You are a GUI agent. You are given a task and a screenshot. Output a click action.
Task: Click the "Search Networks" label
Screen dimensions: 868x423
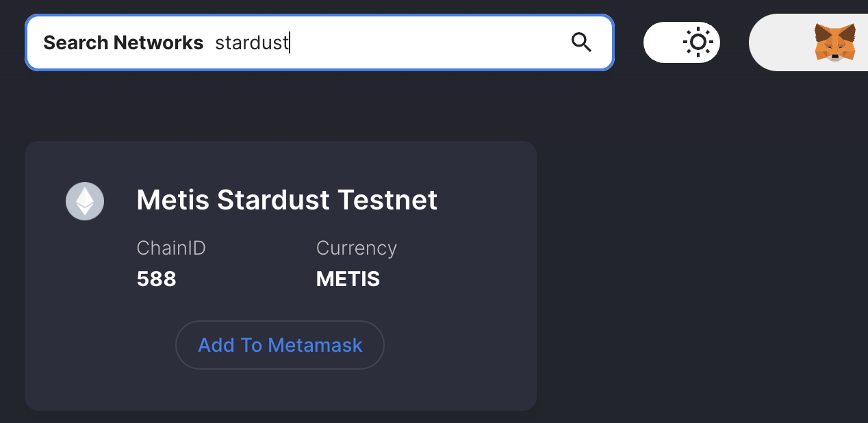123,43
